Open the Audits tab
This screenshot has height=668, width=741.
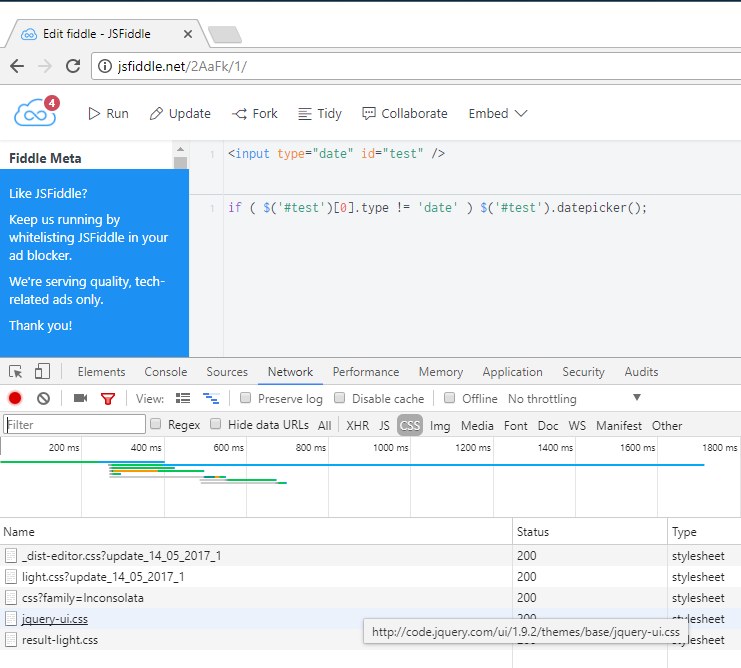[x=641, y=372]
